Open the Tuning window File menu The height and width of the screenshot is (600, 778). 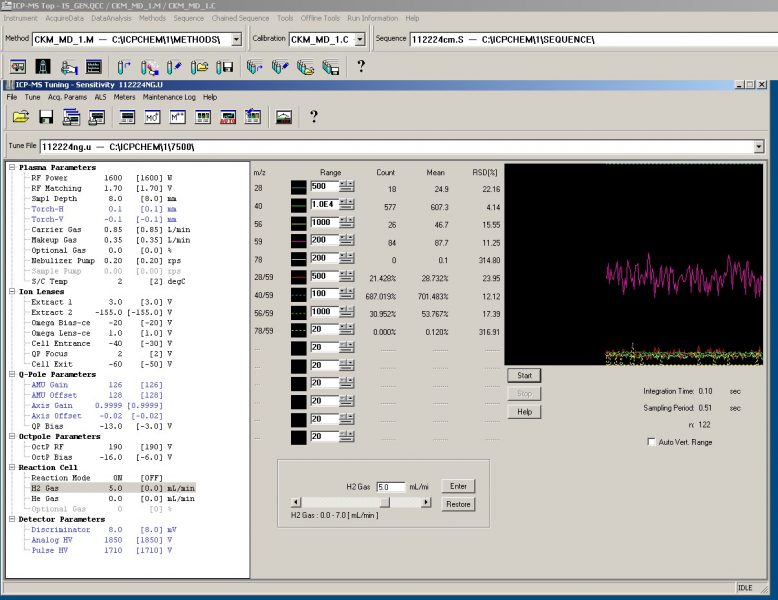12,97
